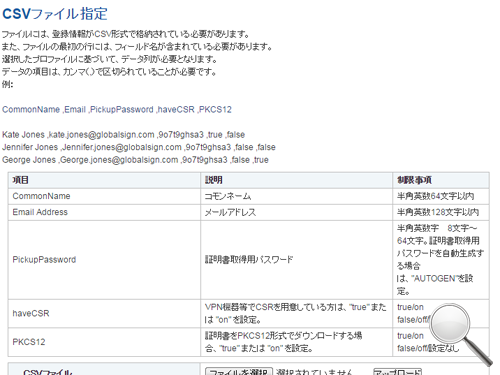Screen dimensions: 500x375
Task: Select the Kate Jones example row
Action: pyautogui.click(x=123, y=135)
